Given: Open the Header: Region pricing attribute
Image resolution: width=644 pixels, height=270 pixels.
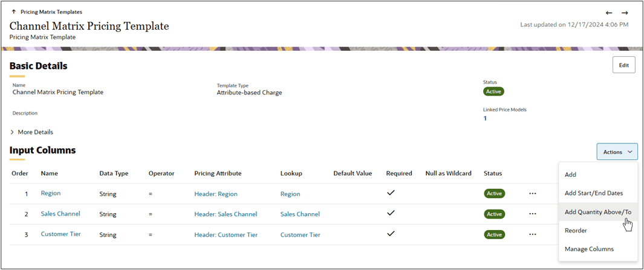Looking at the screenshot, I should [216, 194].
